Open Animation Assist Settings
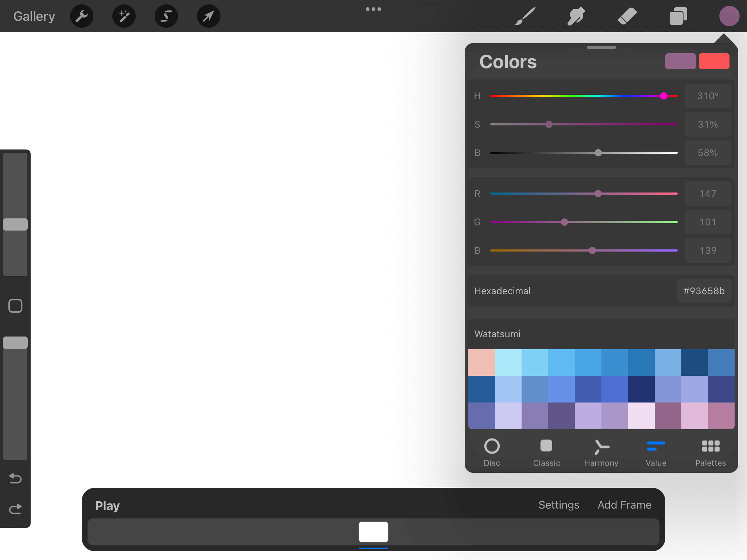This screenshot has height=560, width=747. (559, 505)
